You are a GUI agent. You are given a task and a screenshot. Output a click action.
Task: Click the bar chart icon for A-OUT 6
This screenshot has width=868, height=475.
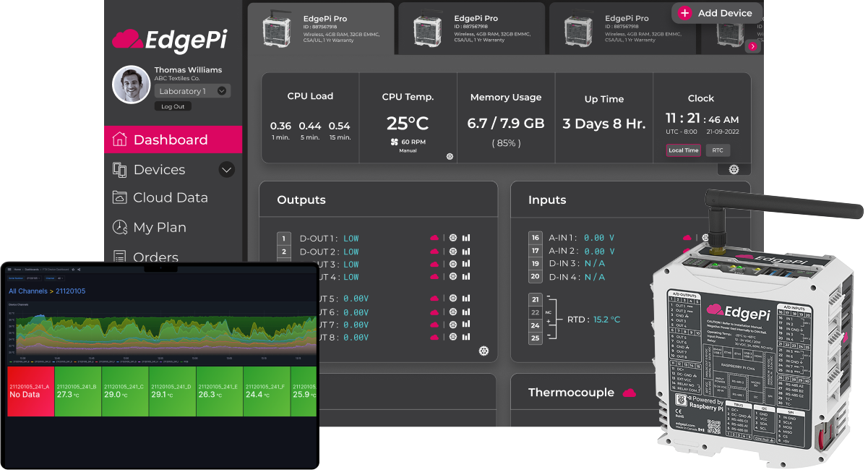(466, 312)
